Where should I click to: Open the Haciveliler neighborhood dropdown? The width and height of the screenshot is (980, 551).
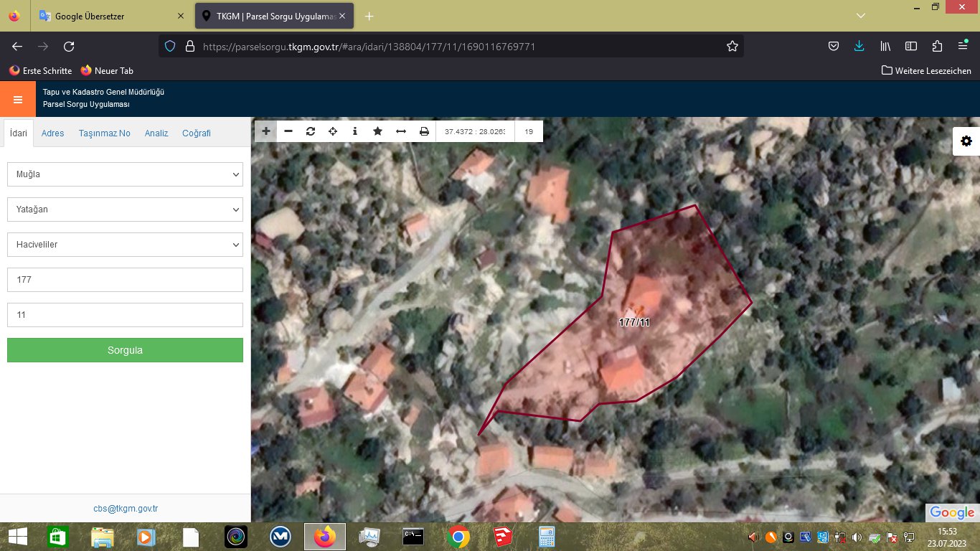pyautogui.click(x=125, y=245)
